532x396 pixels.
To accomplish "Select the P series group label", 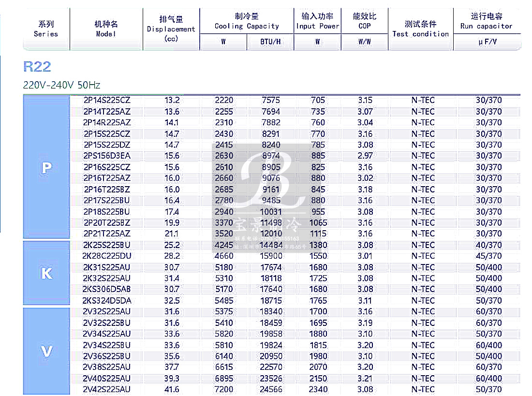I will [x=46, y=167].
